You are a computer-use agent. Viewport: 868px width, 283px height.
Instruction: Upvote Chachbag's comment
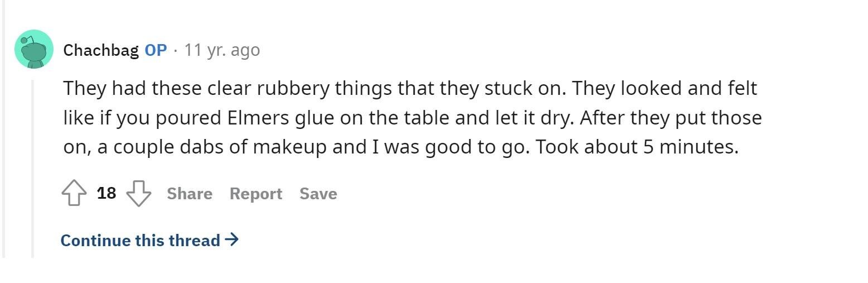click(74, 194)
